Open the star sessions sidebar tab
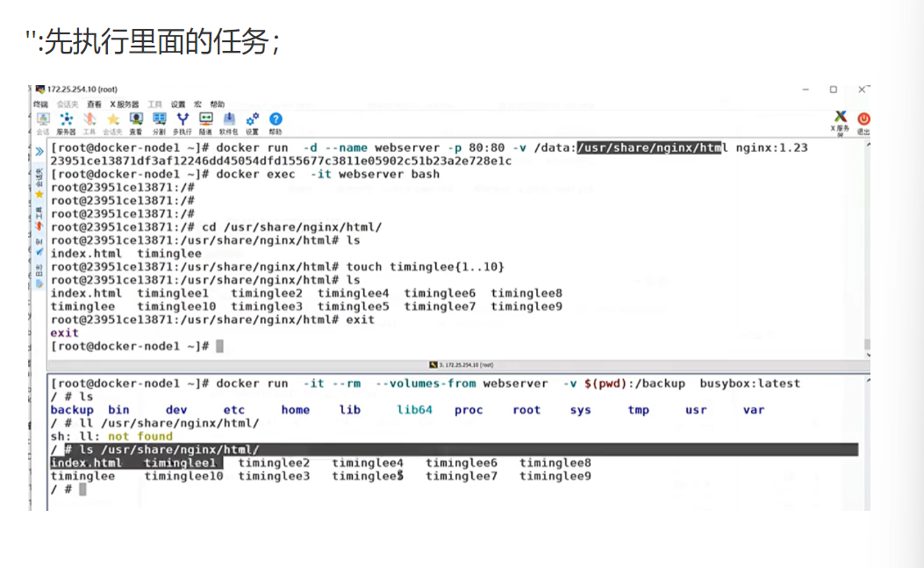 [x=39, y=184]
